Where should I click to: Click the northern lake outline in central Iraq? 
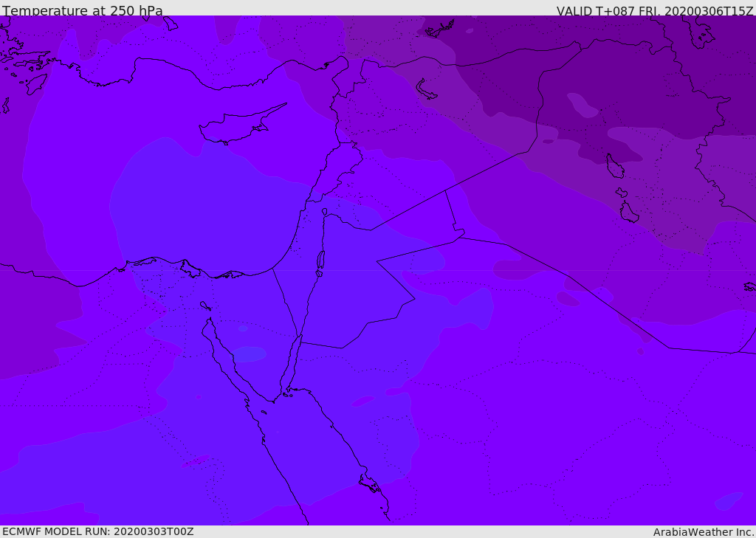click(x=615, y=167)
